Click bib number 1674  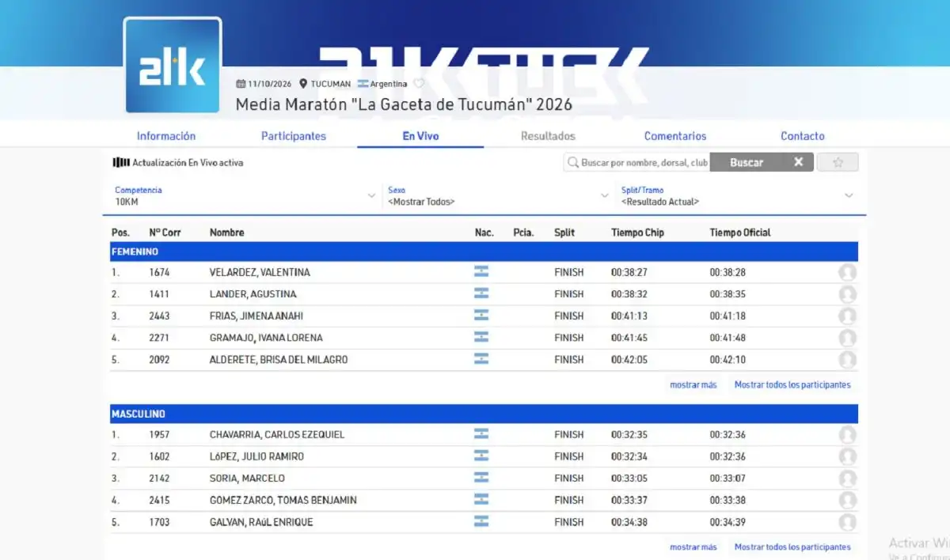coord(159,272)
